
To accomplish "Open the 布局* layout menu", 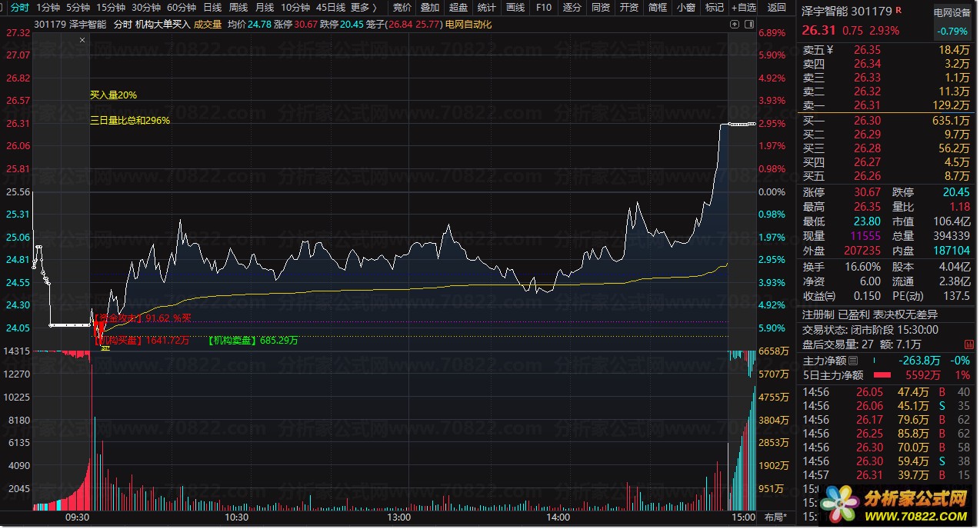I will 775,517.
